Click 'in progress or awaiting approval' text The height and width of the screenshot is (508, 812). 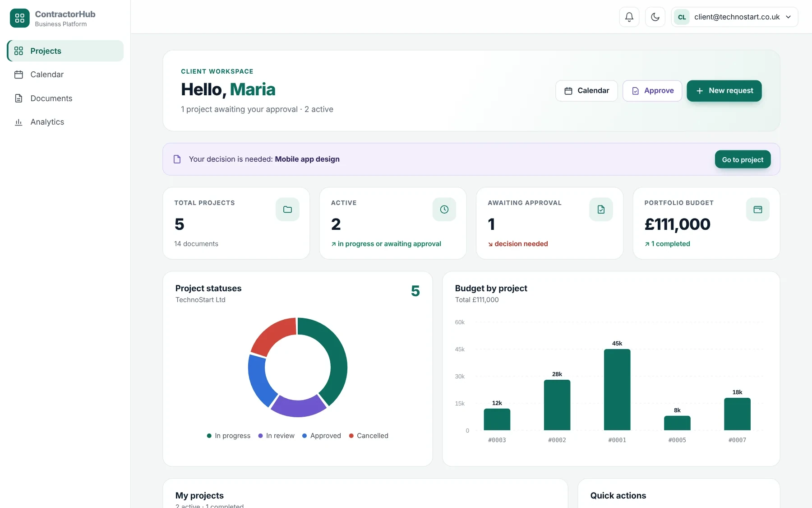tap(389, 244)
